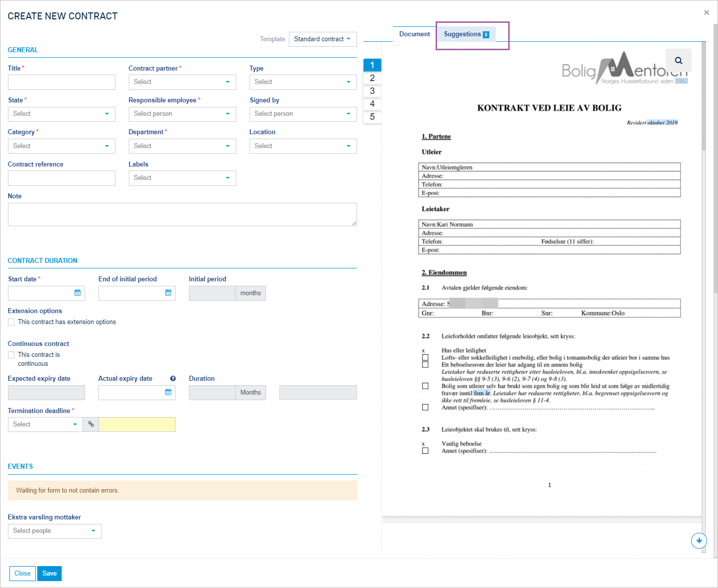Focus the Start date input
The width and height of the screenshot is (718, 588).
point(46,293)
